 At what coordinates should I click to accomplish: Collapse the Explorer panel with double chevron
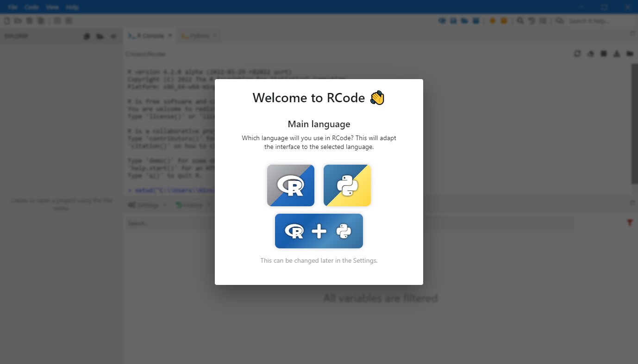(113, 37)
